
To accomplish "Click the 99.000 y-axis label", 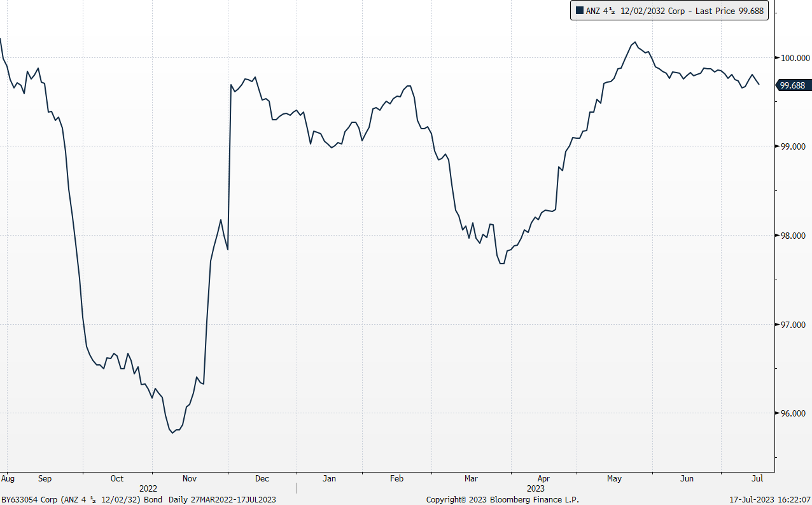I will [x=794, y=147].
